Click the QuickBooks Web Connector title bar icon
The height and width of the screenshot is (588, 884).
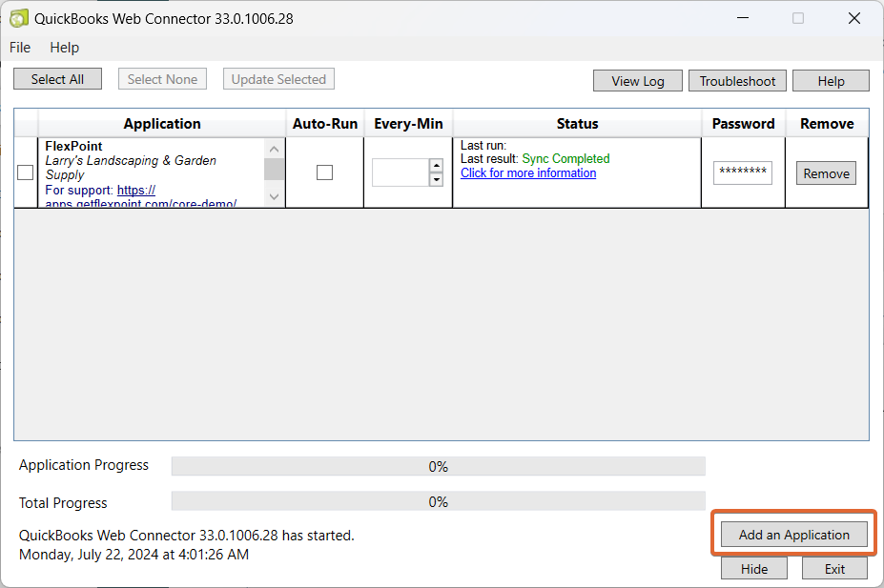coord(17,17)
